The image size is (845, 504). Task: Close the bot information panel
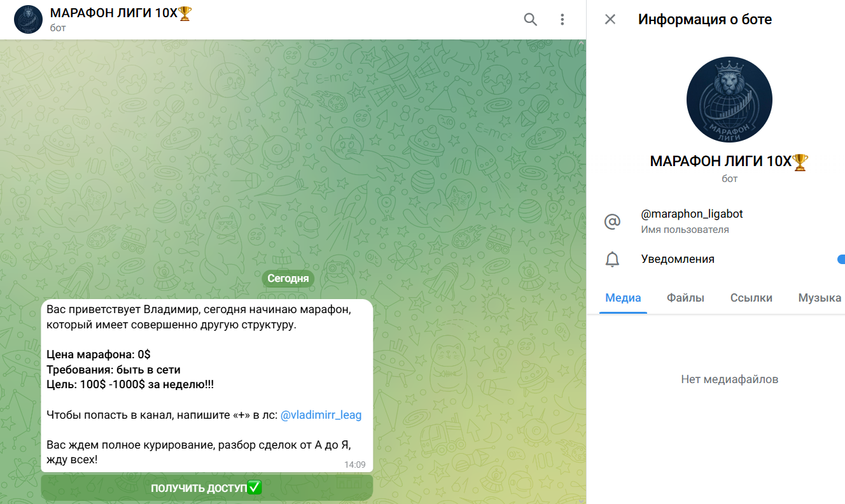tap(610, 19)
